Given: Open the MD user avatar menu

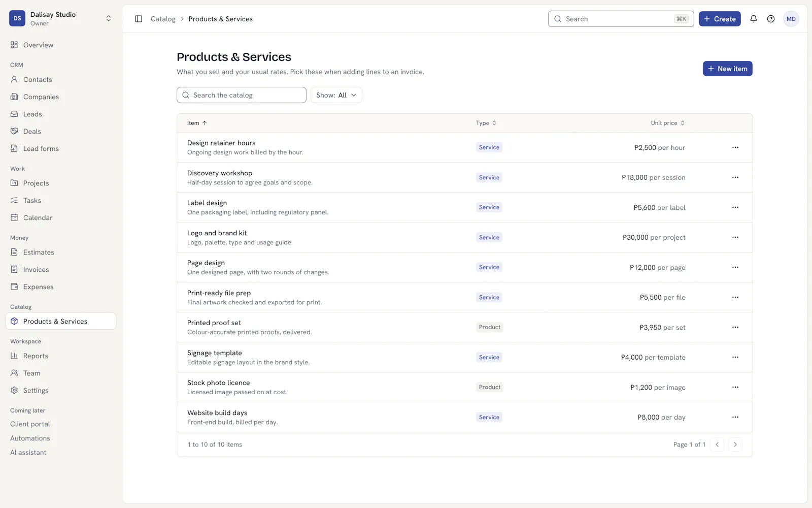Looking at the screenshot, I should tap(791, 19).
